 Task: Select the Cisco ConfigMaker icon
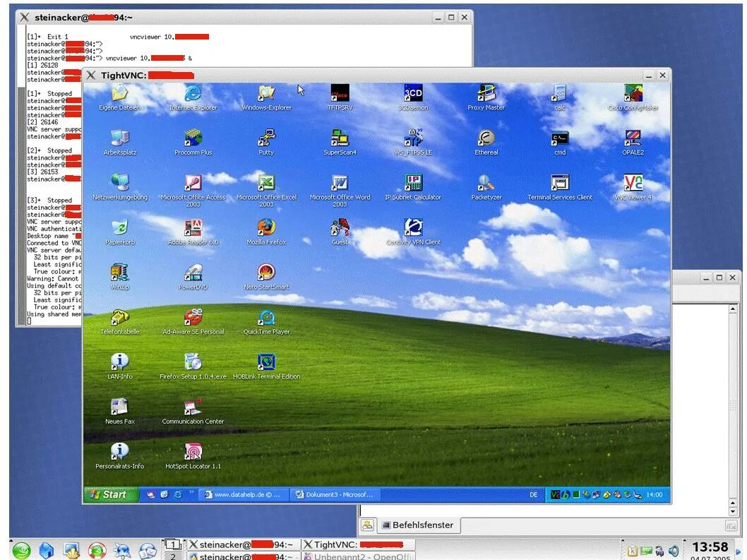click(633, 93)
